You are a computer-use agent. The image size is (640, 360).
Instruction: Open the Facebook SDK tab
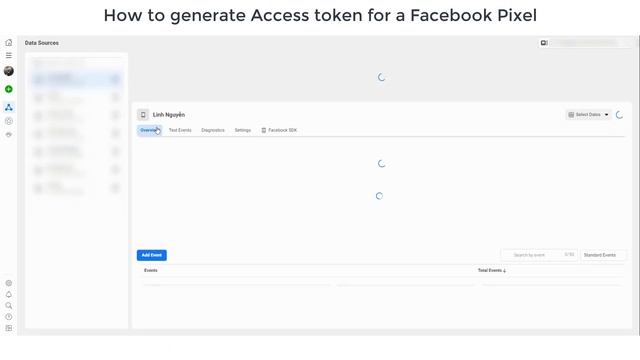[279, 130]
